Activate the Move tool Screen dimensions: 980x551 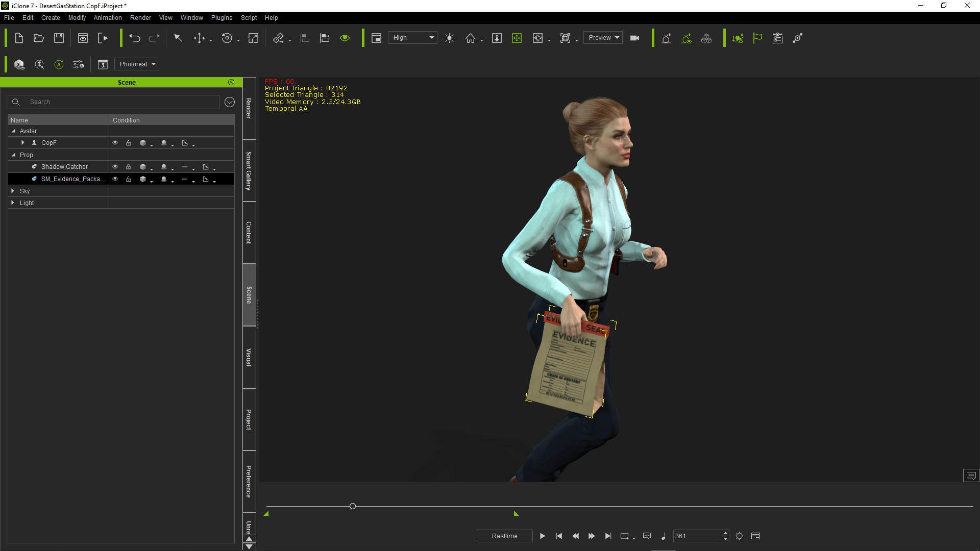pos(199,38)
